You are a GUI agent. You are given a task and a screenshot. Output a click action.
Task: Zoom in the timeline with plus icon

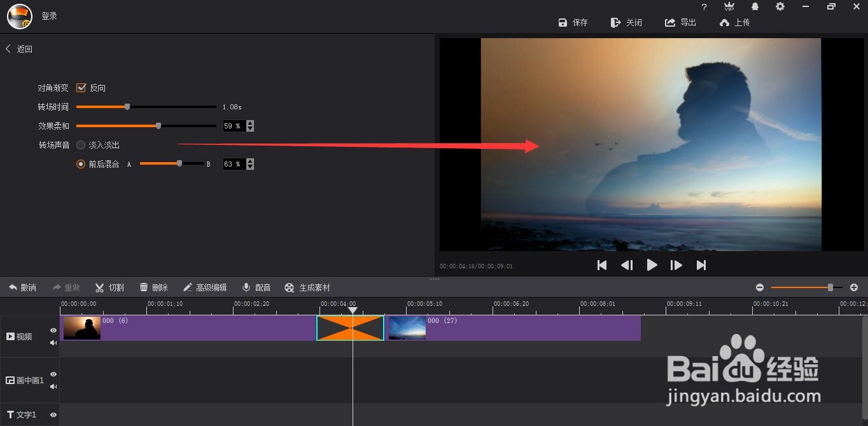click(854, 287)
